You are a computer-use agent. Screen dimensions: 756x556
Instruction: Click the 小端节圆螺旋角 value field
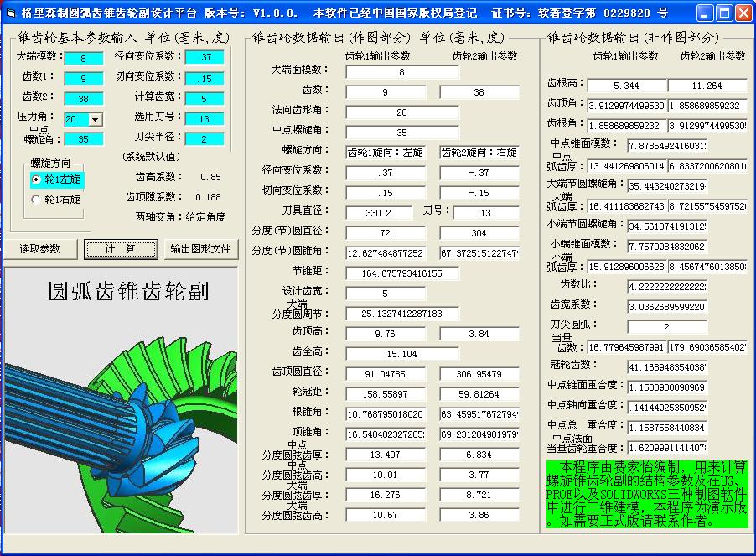[667, 226]
